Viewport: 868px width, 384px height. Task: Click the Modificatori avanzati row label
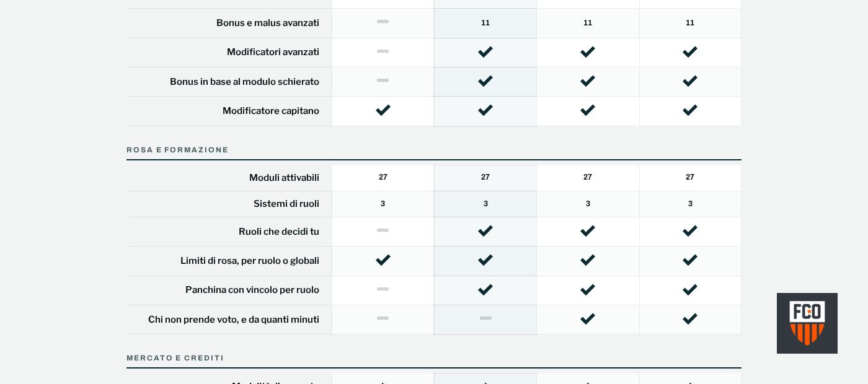(273, 52)
